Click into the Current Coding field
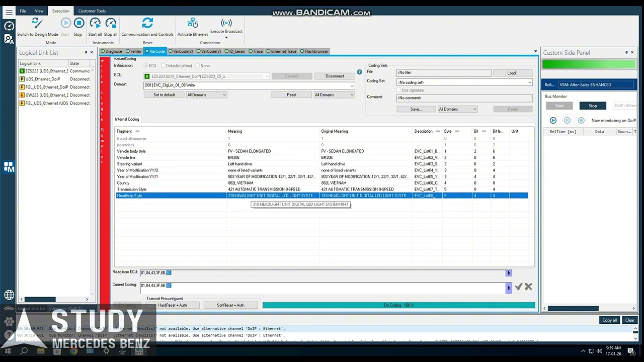The width and height of the screenshot is (644, 362). 322,288
